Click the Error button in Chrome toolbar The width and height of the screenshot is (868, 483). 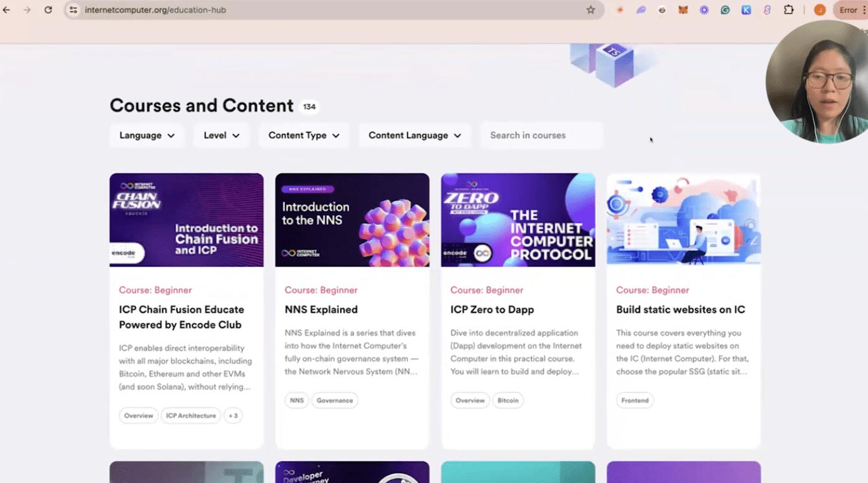(x=849, y=10)
